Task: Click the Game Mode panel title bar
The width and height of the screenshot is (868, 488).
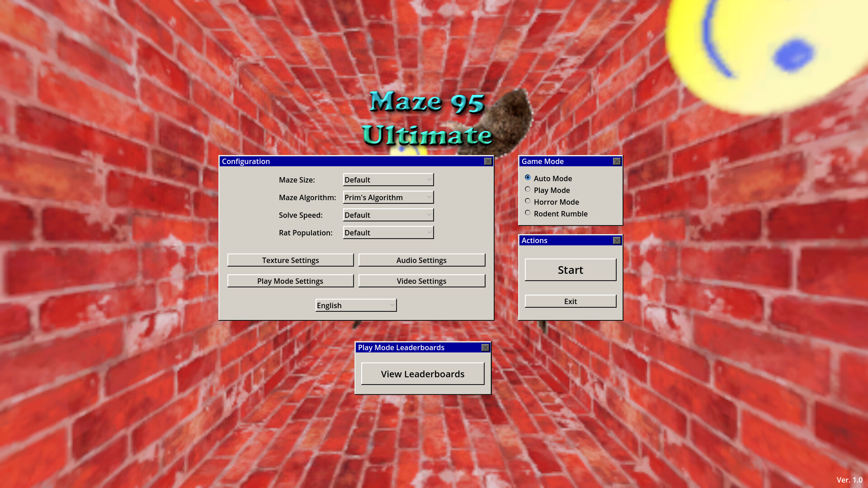Action: coord(571,161)
